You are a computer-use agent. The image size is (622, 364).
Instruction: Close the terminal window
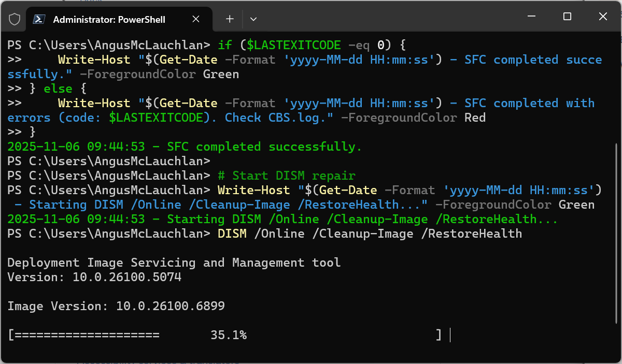(x=603, y=17)
